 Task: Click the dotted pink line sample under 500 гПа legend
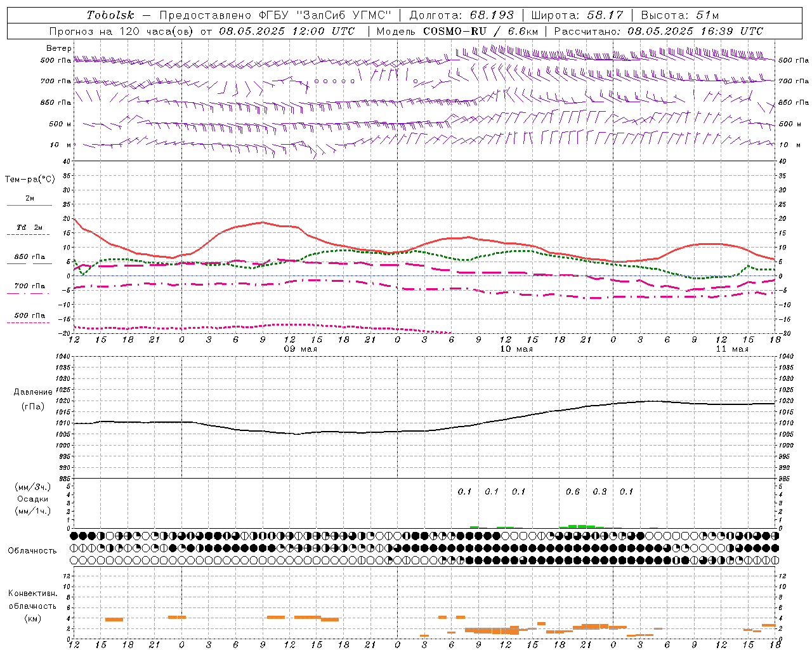(x=28, y=322)
